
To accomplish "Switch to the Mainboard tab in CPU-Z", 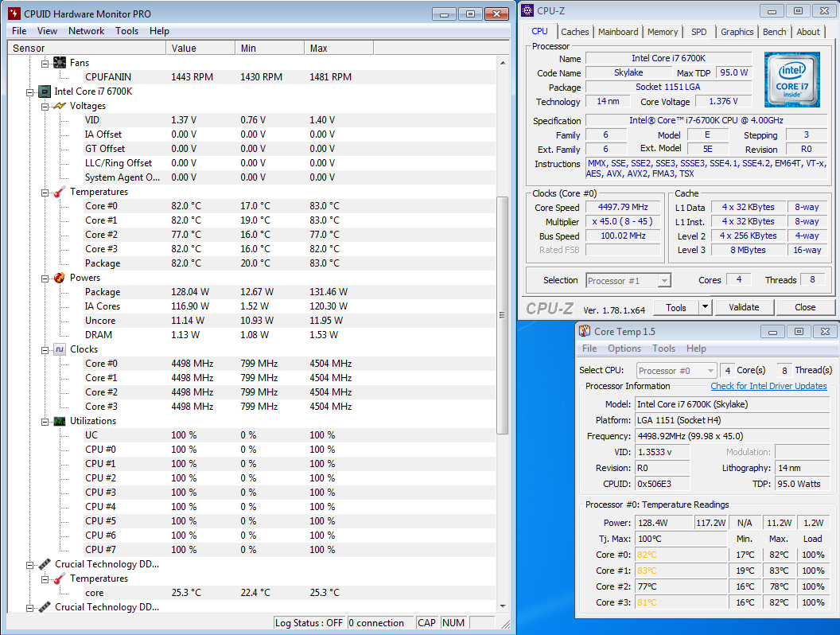I will pos(618,32).
